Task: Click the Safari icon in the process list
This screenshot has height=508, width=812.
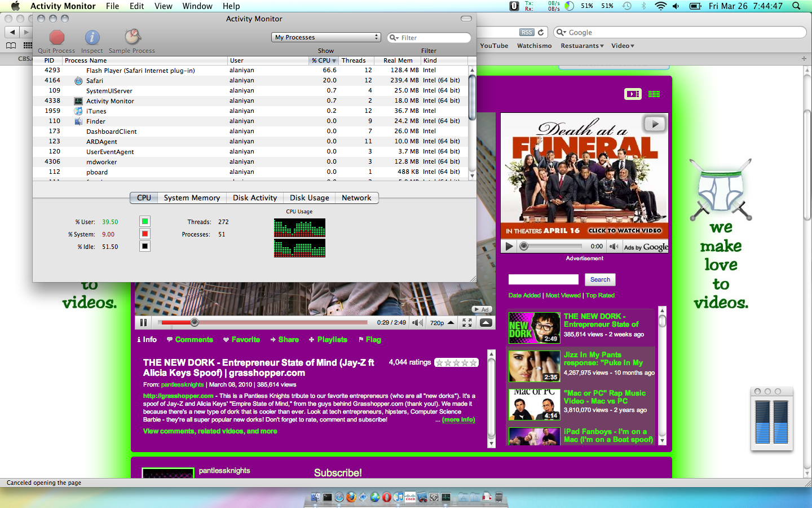Action: coord(78,81)
